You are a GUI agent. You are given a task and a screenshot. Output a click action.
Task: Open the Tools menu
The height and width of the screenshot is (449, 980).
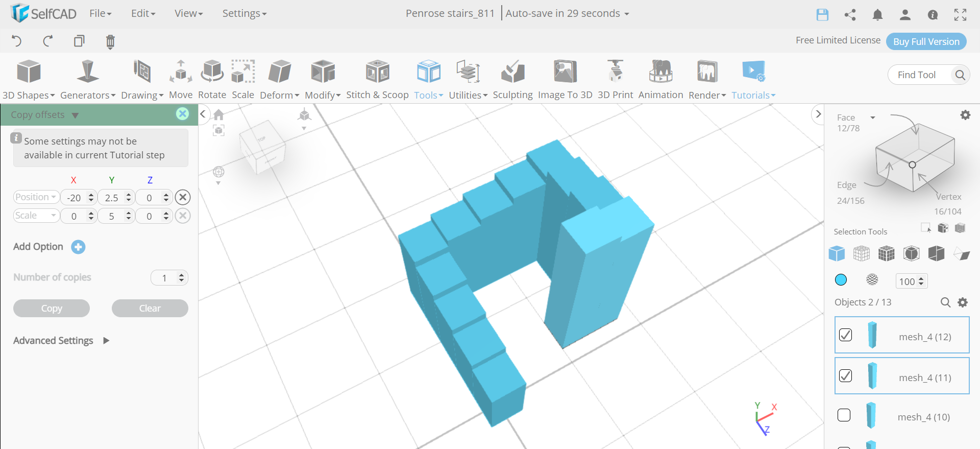[428, 80]
